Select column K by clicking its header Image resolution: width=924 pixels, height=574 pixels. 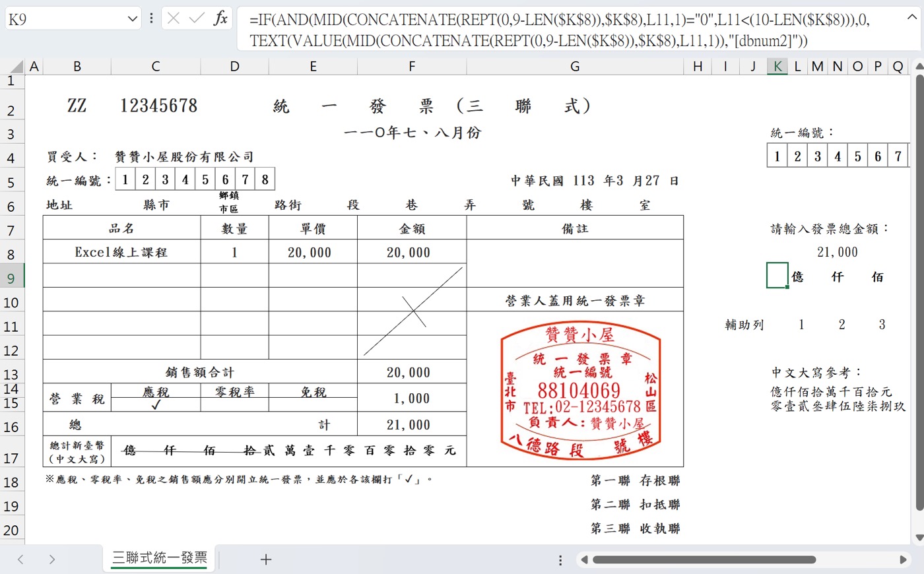pyautogui.click(x=777, y=66)
